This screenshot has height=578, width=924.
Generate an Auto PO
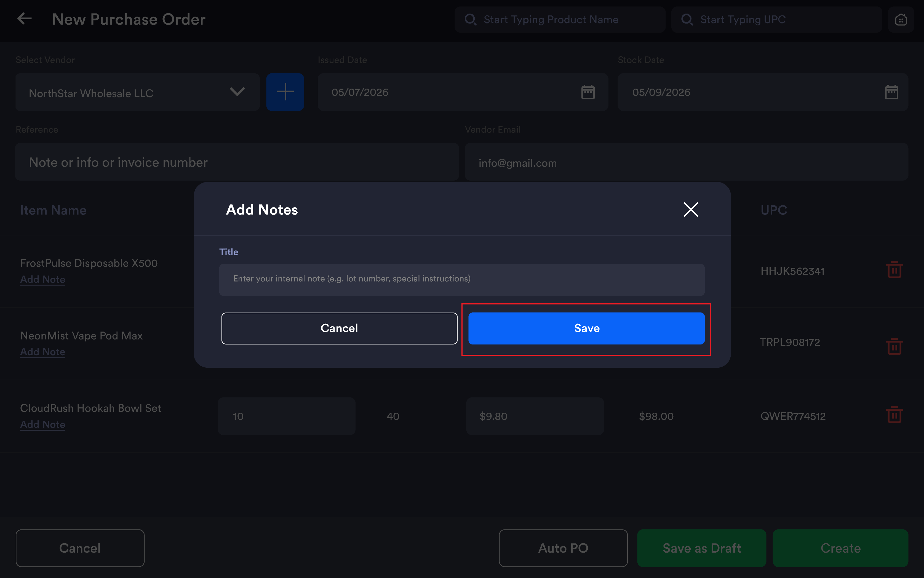(563, 548)
